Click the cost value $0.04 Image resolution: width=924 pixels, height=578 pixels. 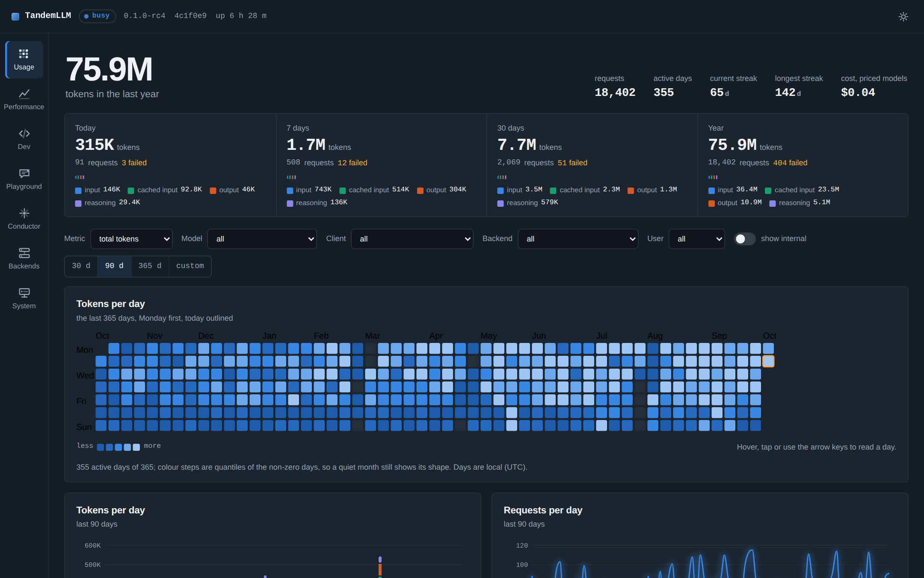(858, 92)
